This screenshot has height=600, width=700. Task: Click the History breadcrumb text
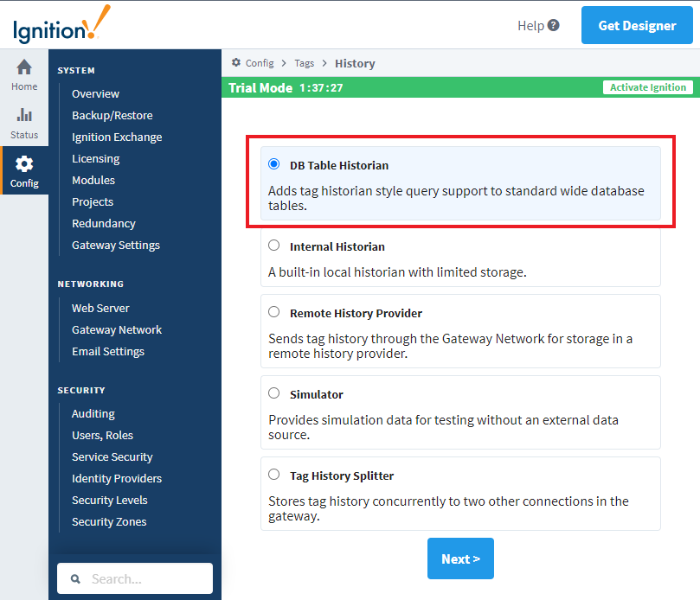tap(355, 63)
